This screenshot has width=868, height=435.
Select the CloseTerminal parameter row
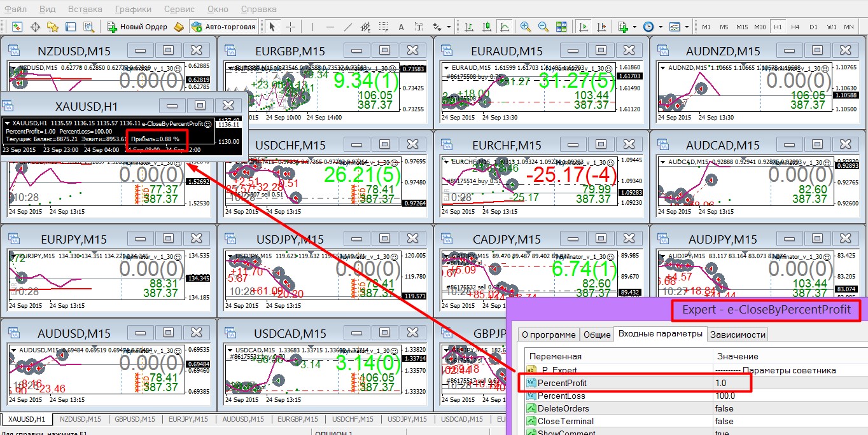pos(694,421)
